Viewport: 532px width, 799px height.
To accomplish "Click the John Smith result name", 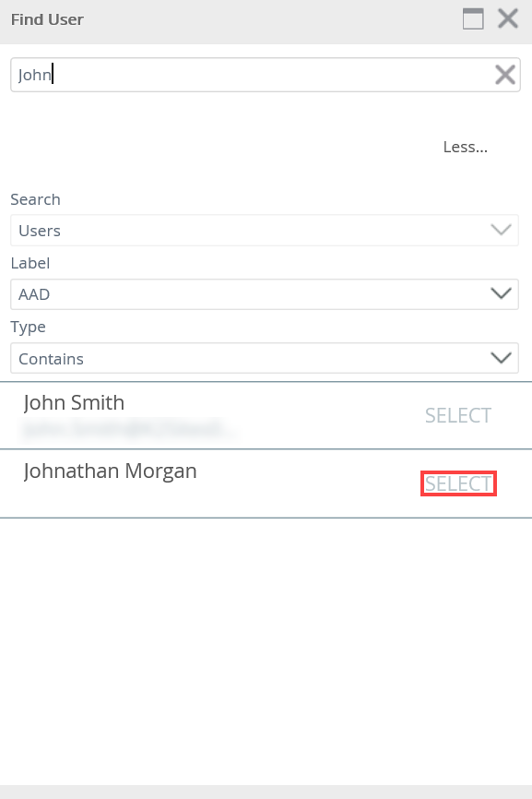I will [74, 402].
